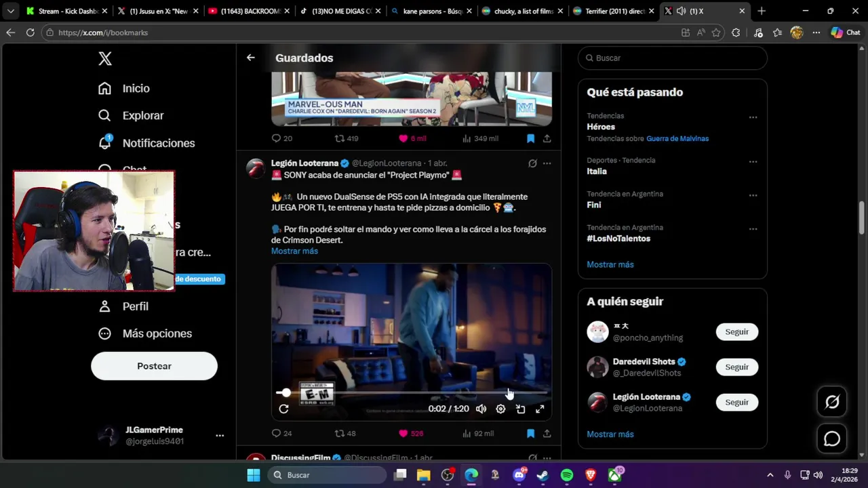Switch to BACKROOMS YouTube tab

pos(248,11)
